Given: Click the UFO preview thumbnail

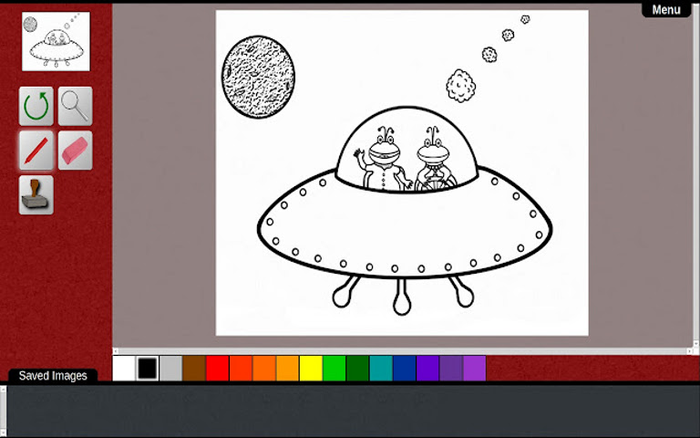Looking at the screenshot, I should tap(56, 42).
